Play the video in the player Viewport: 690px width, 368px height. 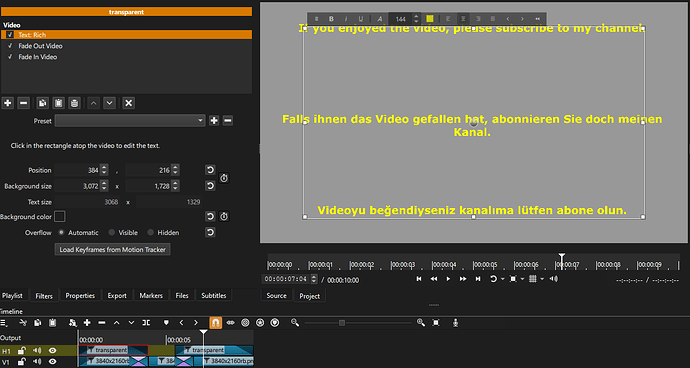448,279
